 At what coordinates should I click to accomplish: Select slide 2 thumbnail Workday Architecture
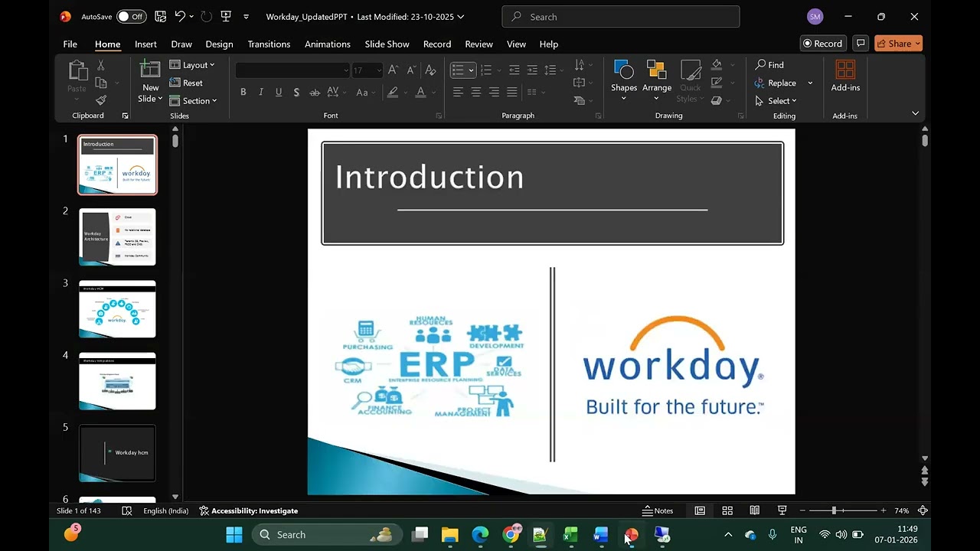(x=117, y=237)
